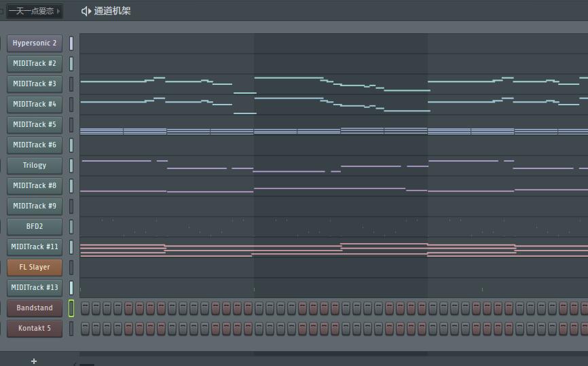Open the 一天一点爱恋 pattern dropdown
Viewport: 588px width, 366px height.
[x=34, y=11]
